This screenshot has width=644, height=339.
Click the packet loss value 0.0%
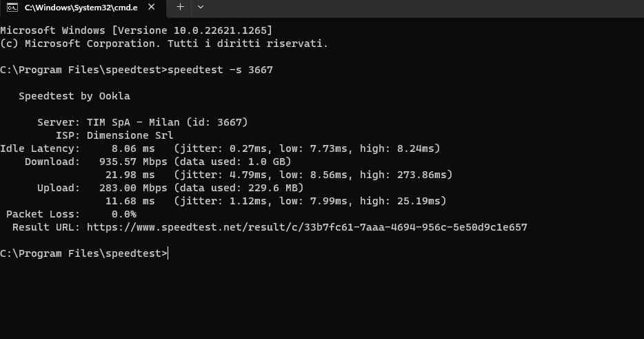tap(123, 214)
